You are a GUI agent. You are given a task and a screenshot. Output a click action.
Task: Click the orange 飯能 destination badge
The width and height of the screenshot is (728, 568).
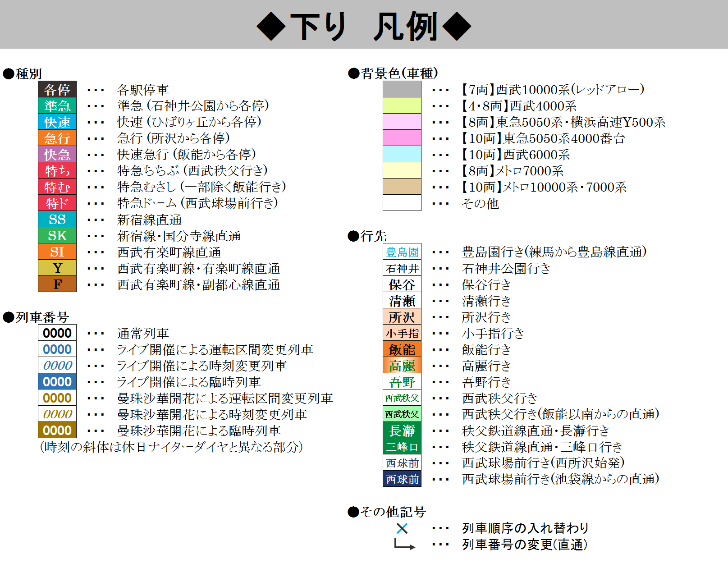(402, 349)
